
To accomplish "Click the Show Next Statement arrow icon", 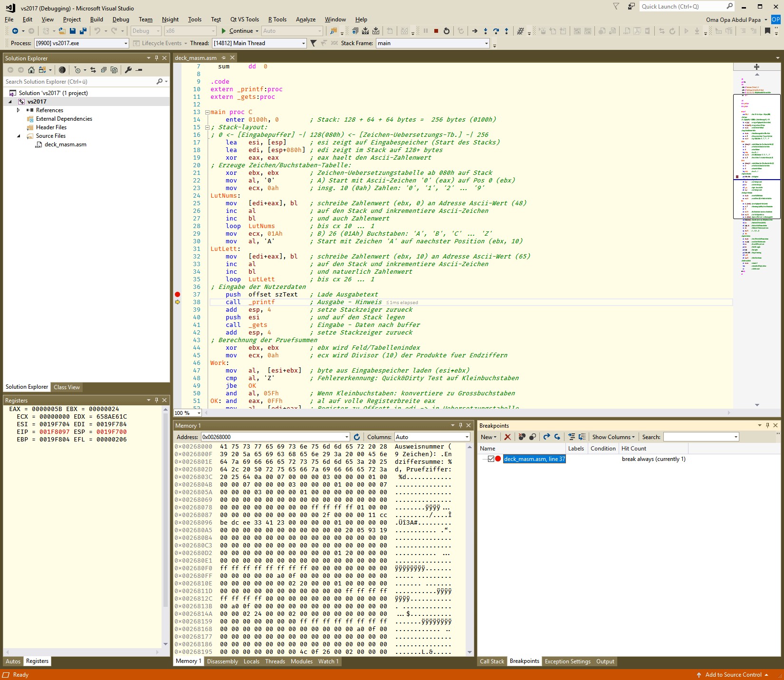I will (x=475, y=31).
